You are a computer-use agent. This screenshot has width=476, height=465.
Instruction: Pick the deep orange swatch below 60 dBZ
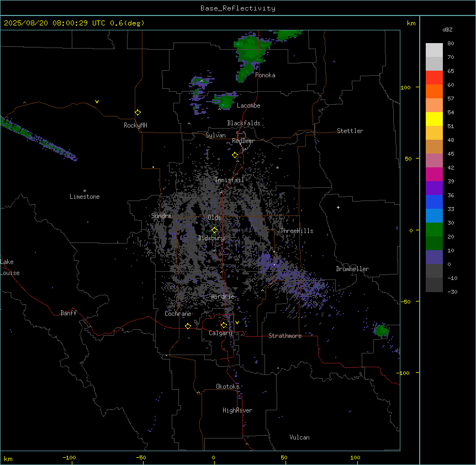pos(434,91)
